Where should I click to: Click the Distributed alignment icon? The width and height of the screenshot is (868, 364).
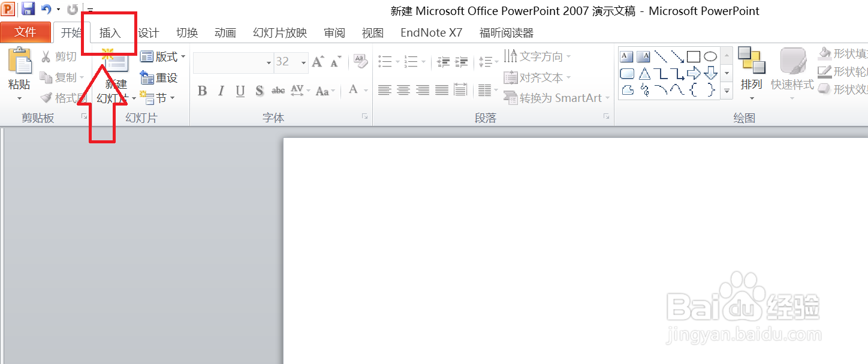click(460, 90)
